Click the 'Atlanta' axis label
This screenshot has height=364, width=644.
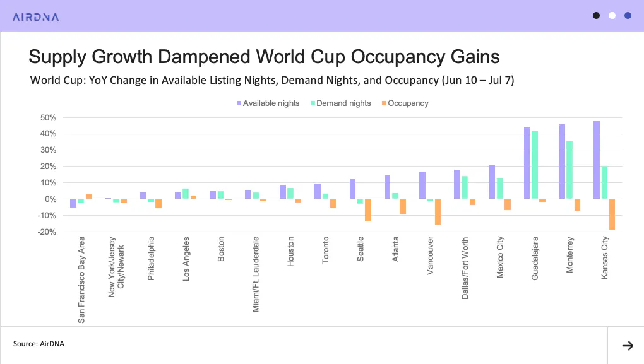[x=395, y=249]
